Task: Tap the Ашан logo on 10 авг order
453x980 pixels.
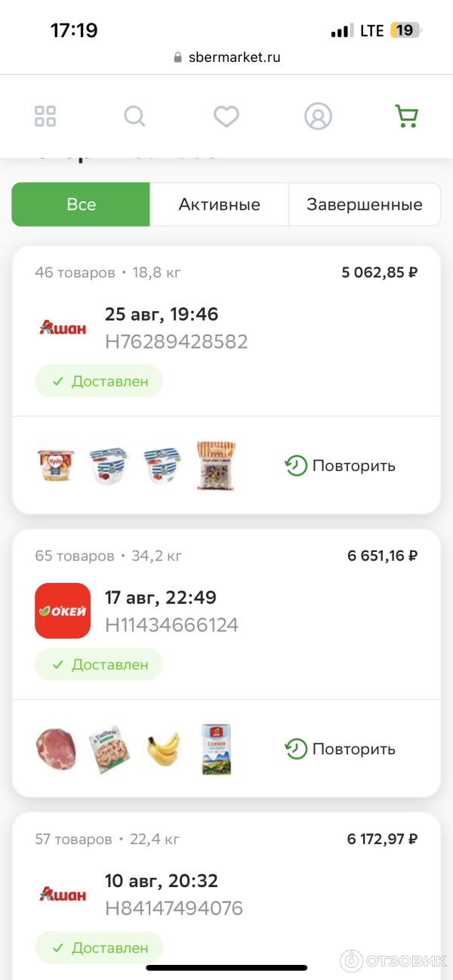Action: click(x=63, y=894)
